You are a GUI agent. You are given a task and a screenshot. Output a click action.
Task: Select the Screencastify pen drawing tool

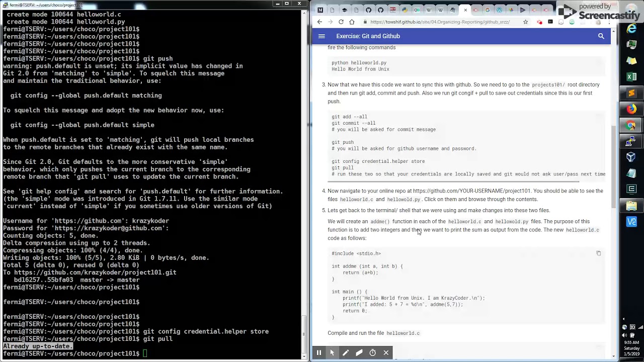(x=346, y=353)
